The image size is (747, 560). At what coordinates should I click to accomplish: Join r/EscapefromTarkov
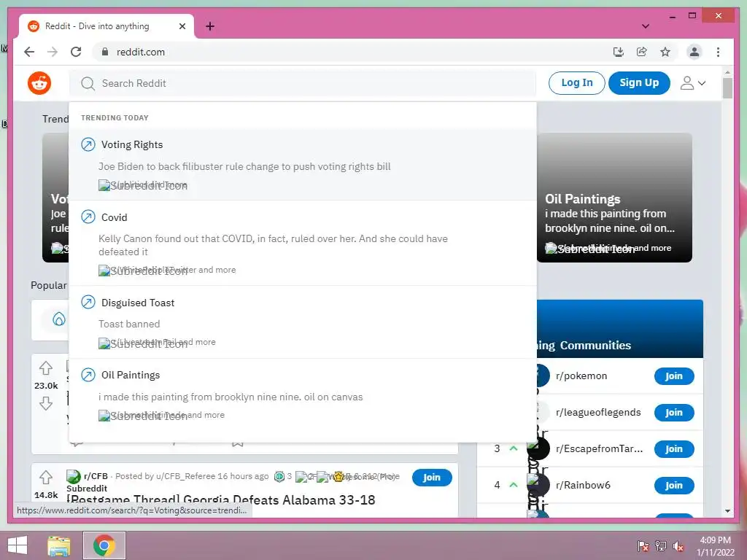673,449
